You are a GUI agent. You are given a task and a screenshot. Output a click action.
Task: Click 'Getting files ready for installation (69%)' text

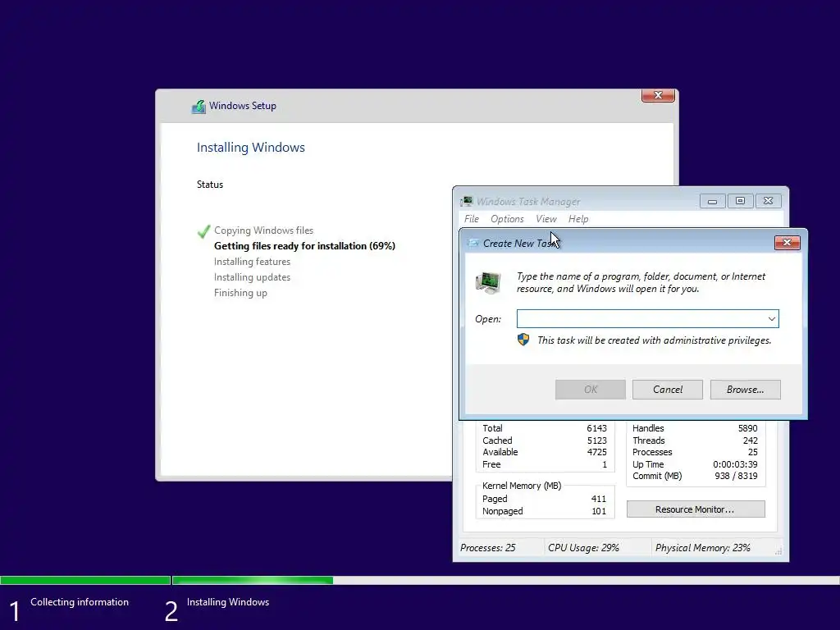(304, 246)
